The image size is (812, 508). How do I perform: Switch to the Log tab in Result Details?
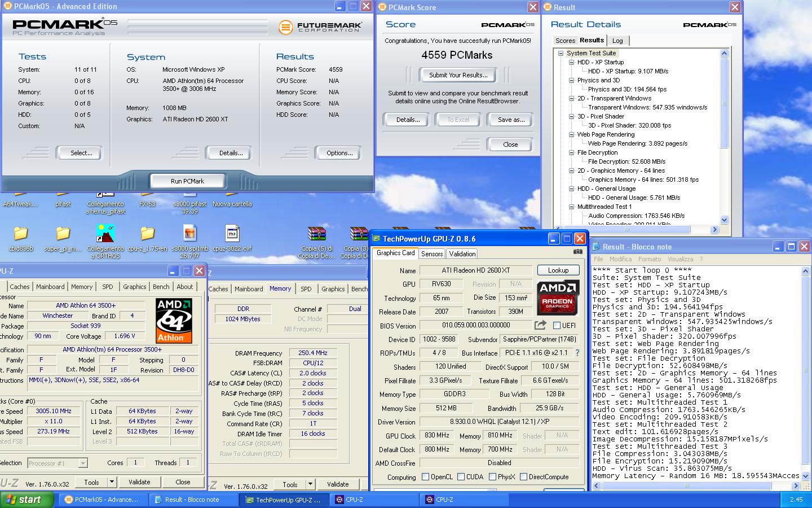click(618, 41)
